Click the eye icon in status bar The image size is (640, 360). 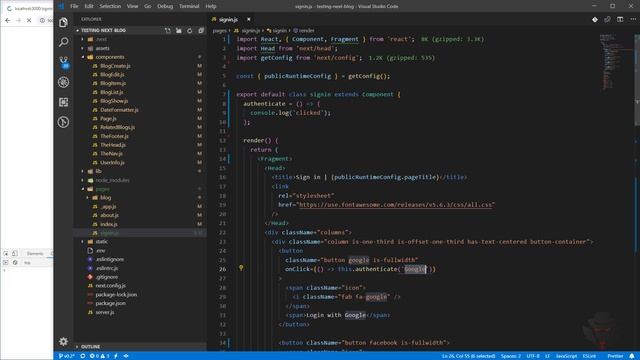point(126,356)
